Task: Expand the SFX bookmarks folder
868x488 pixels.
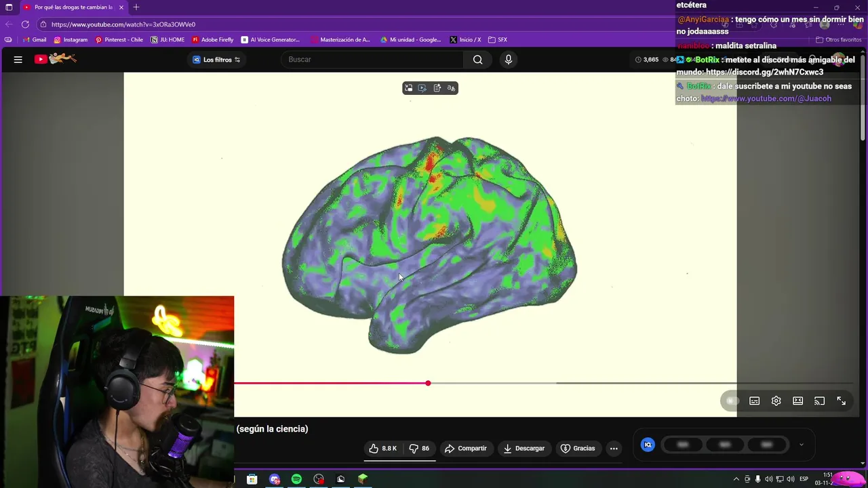Action: click(498, 40)
